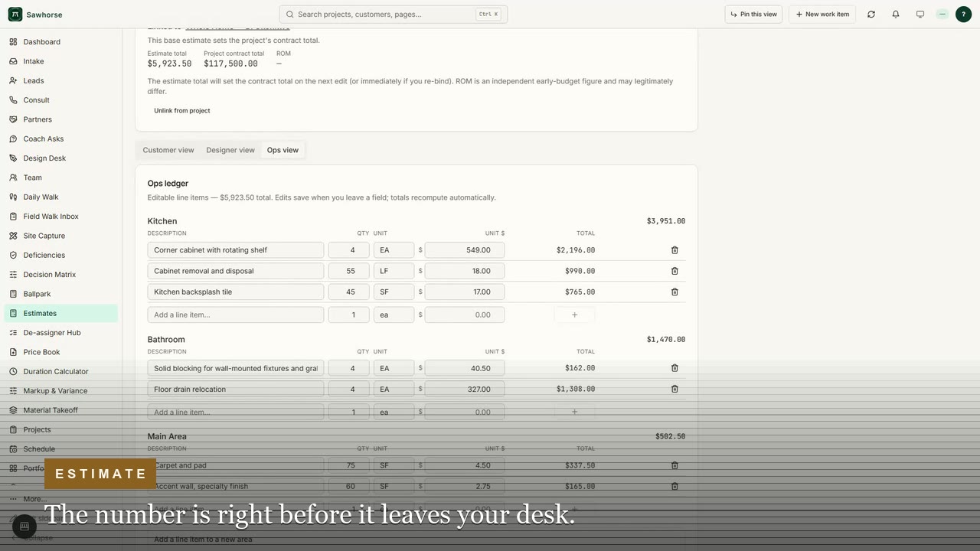980x551 pixels.
Task: Open the Decision Matrix
Action: pyautogui.click(x=61, y=275)
